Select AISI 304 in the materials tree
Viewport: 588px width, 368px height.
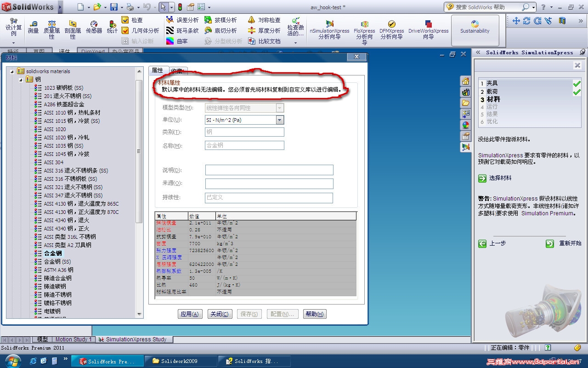54,162
